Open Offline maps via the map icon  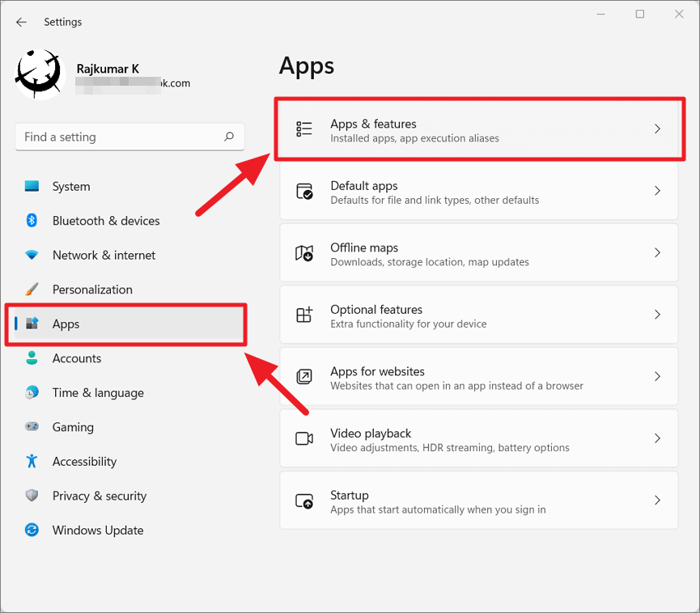(304, 252)
